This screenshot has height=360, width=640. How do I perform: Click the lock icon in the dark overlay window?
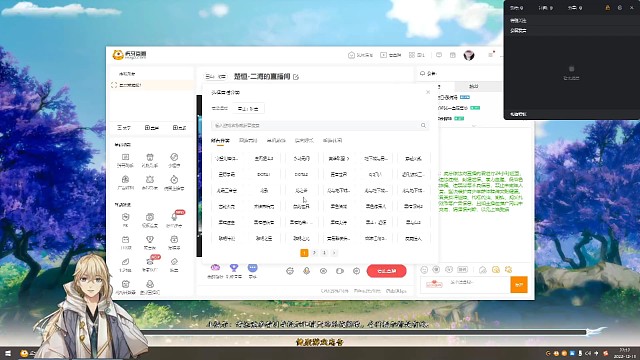pyautogui.click(x=607, y=8)
